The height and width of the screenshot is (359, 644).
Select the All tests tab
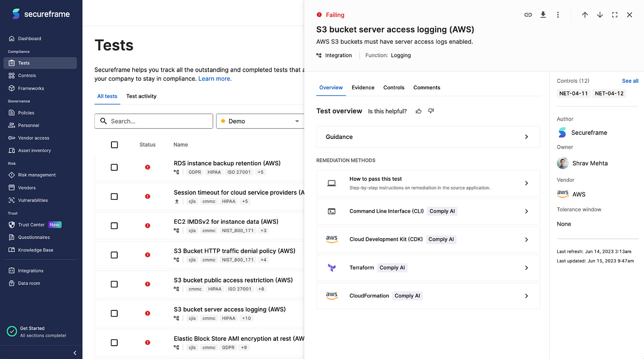click(x=107, y=96)
